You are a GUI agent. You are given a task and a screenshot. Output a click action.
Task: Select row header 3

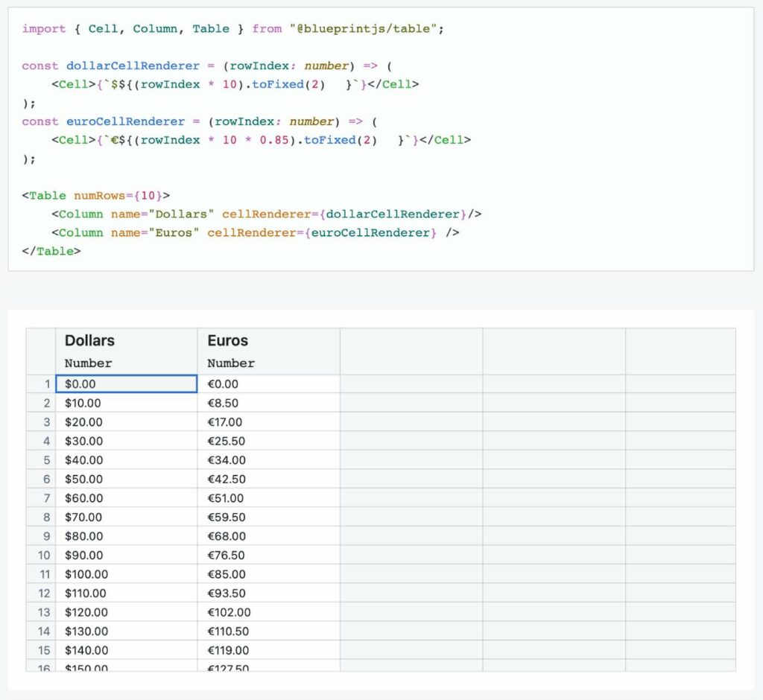[41, 421]
